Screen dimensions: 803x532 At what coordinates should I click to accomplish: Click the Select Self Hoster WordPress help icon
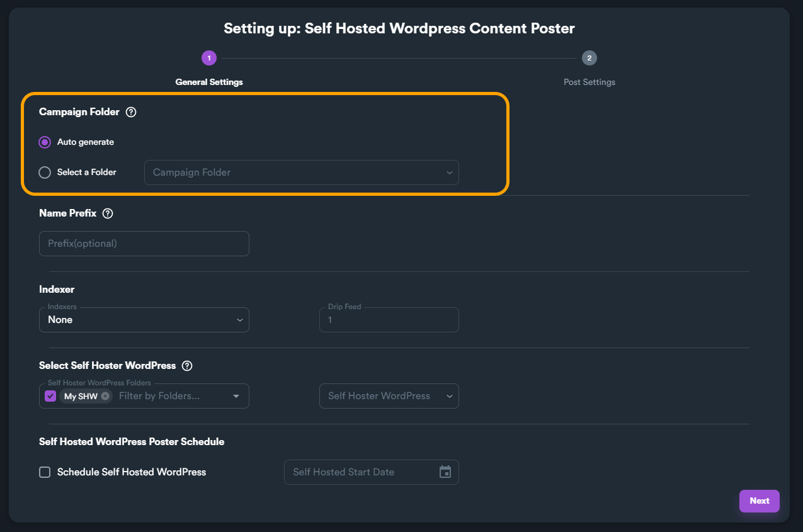(187, 366)
